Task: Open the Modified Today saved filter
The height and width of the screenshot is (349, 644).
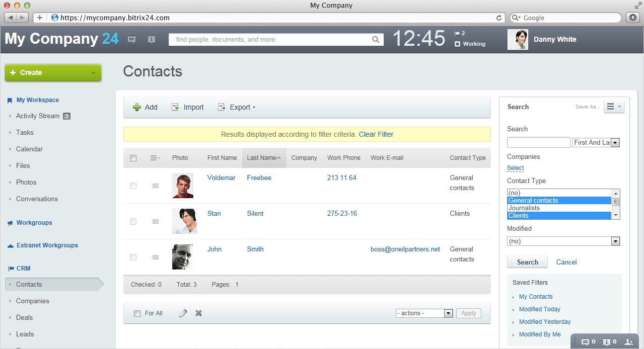Action: pyautogui.click(x=540, y=309)
